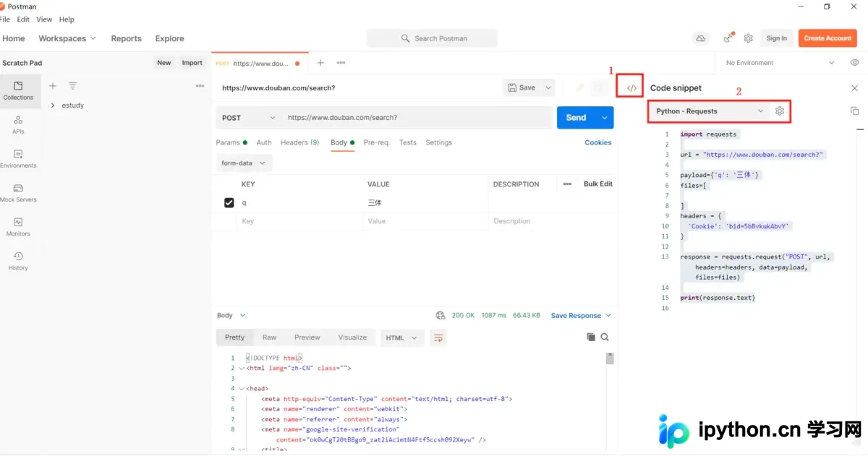This screenshot has width=868, height=456.
Task: Open the Monitors sidebar panel
Action: pyautogui.click(x=18, y=227)
